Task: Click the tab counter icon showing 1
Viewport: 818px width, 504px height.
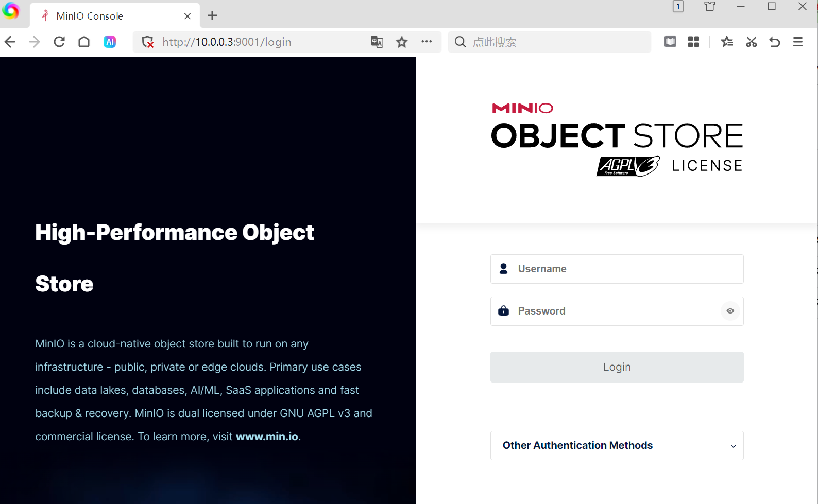Action: pyautogui.click(x=678, y=7)
